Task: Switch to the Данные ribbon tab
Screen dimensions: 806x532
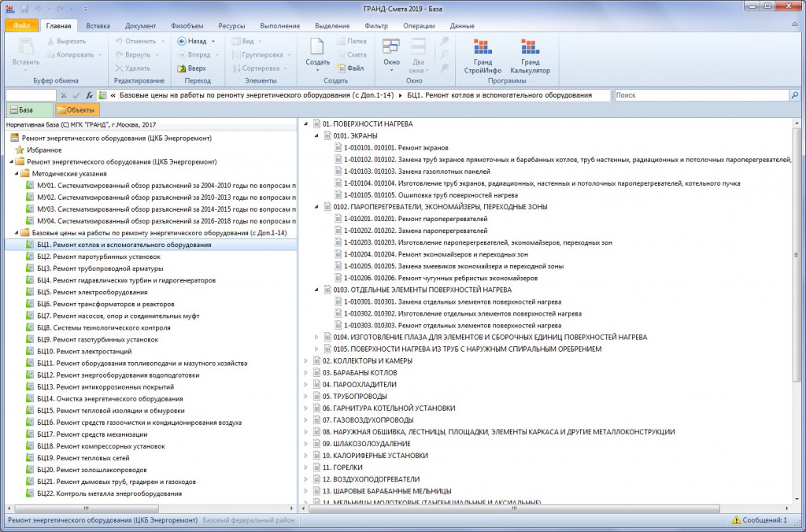Action: pyautogui.click(x=461, y=26)
